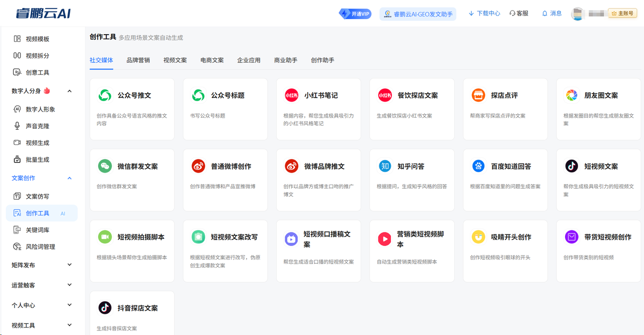This screenshot has height=335, width=644.
Task: Click the 根据提问，生成知乎风格的回答 description
Action: (x=412, y=187)
